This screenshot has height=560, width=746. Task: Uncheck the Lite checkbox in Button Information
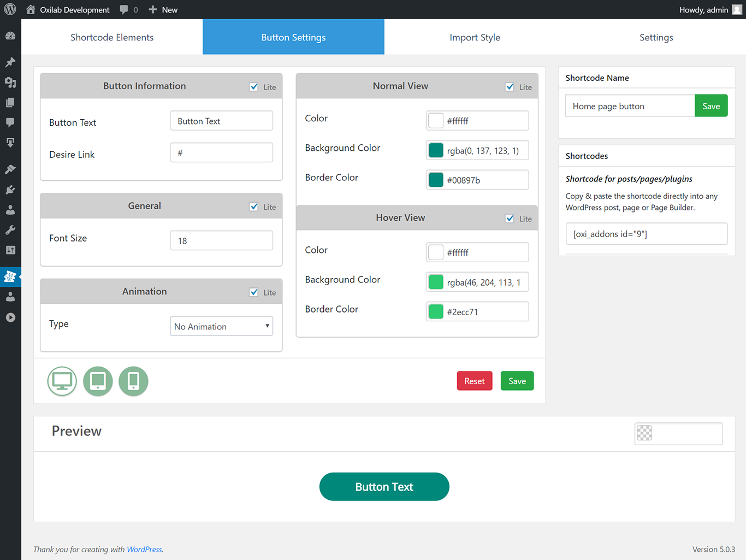pyautogui.click(x=253, y=86)
